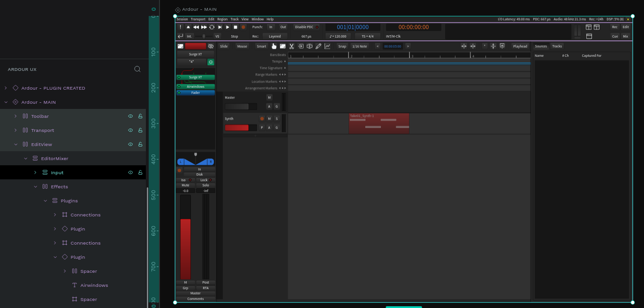Click the green gear icon beside "4"

(x=211, y=62)
